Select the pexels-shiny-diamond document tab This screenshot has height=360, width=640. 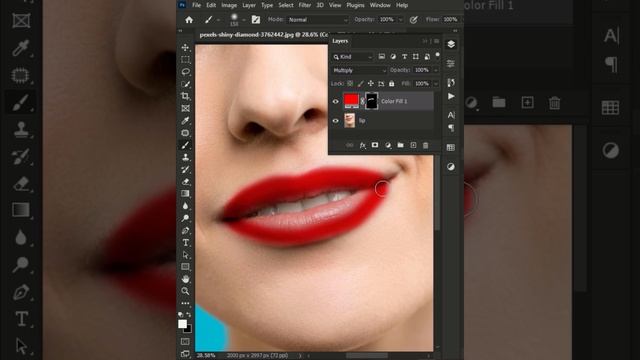pyautogui.click(x=263, y=35)
